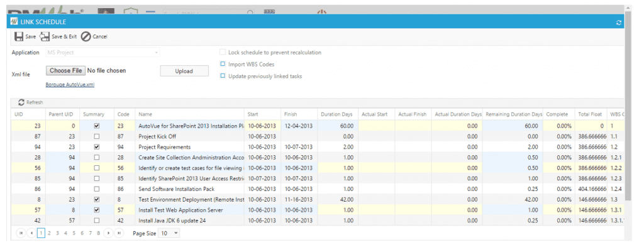Enable Update previously linked tasks checkbox
644x250 pixels.
[x=223, y=76]
